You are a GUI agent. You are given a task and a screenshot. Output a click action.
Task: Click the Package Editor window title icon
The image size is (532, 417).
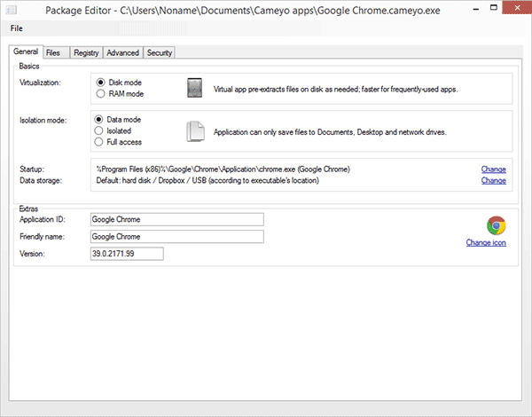[12, 10]
